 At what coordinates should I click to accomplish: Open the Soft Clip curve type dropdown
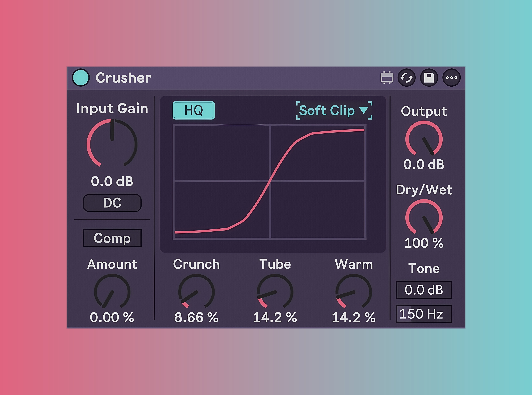pyautogui.click(x=327, y=110)
